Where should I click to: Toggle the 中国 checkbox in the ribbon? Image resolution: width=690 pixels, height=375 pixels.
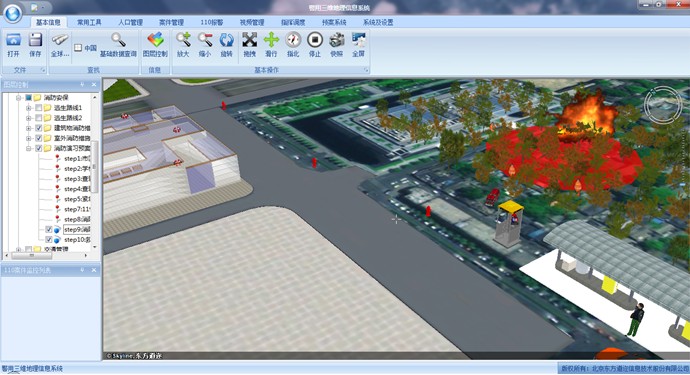(78, 48)
